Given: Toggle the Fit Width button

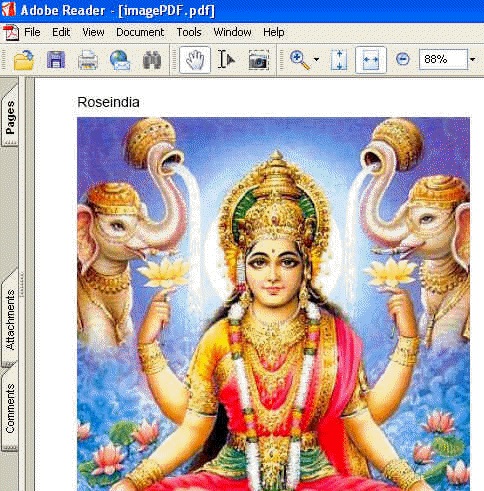Looking at the screenshot, I should click(x=371, y=60).
